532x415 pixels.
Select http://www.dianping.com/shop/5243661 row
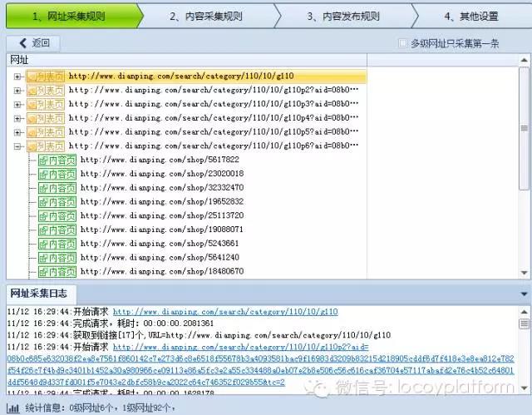[x=160, y=244]
